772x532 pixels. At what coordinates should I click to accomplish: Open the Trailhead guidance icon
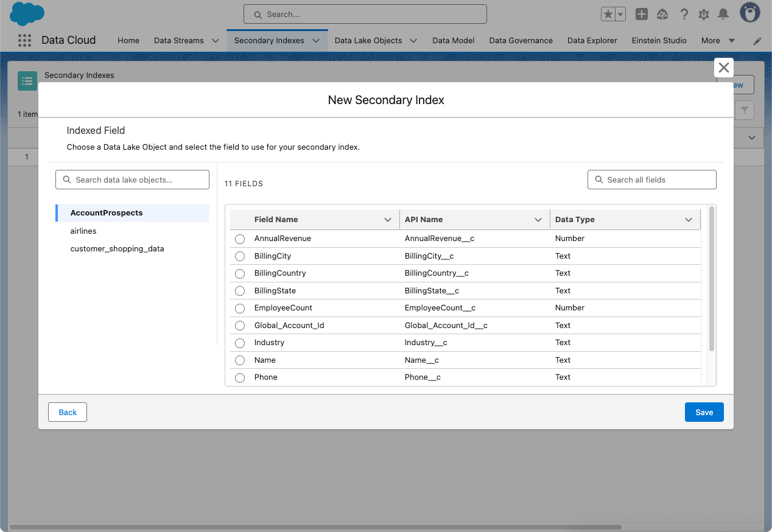(662, 14)
